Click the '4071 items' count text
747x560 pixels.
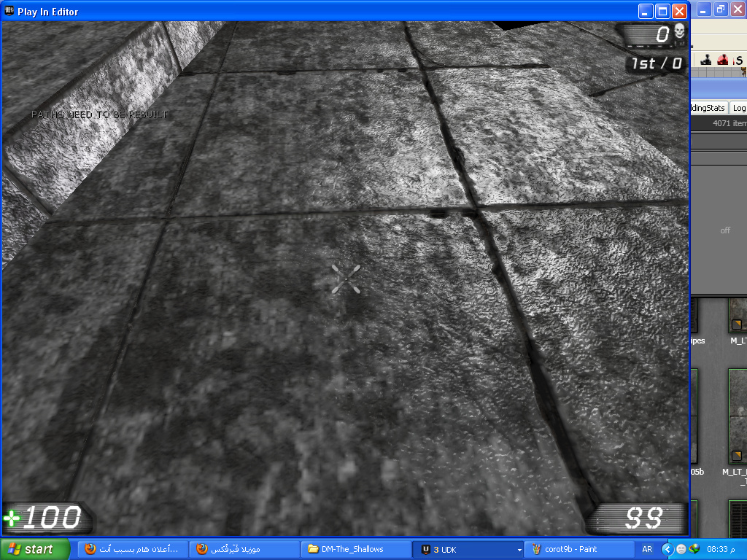click(x=729, y=123)
